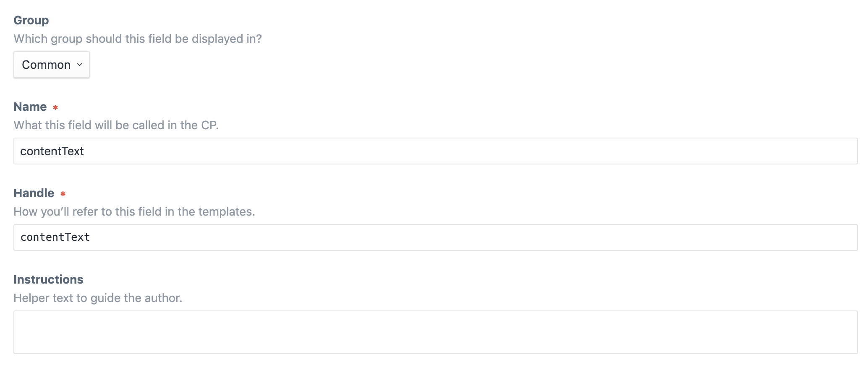The width and height of the screenshot is (868, 370).
Task: Click the word "CP" in Name description
Action: pos(209,125)
